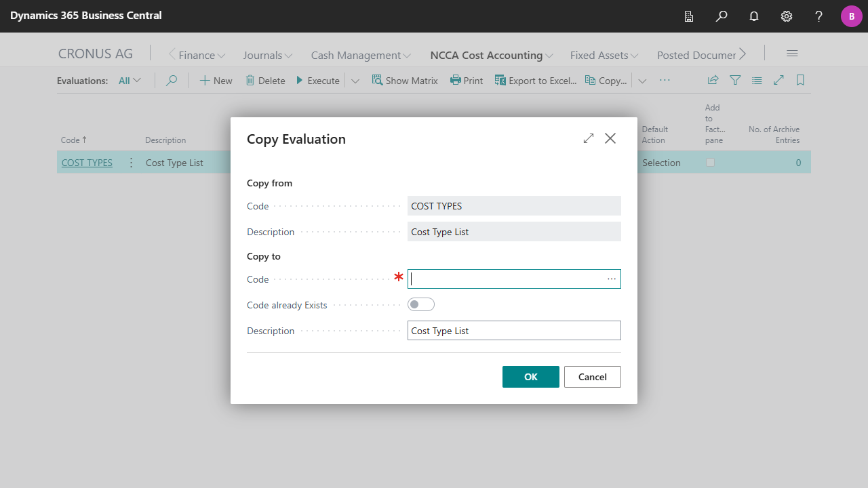Open the filter pane funnel icon
The height and width of the screenshot is (488, 868).
pyautogui.click(x=735, y=80)
